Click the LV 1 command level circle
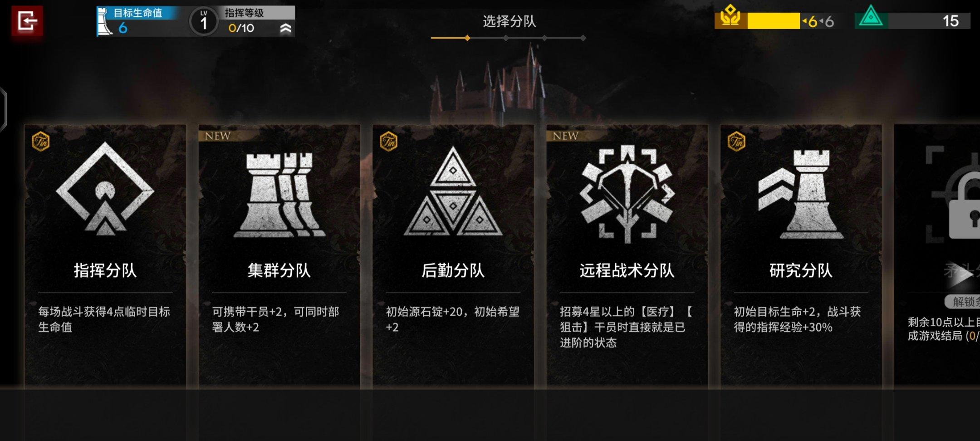The width and height of the screenshot is (980, 441). pos(204,21)
